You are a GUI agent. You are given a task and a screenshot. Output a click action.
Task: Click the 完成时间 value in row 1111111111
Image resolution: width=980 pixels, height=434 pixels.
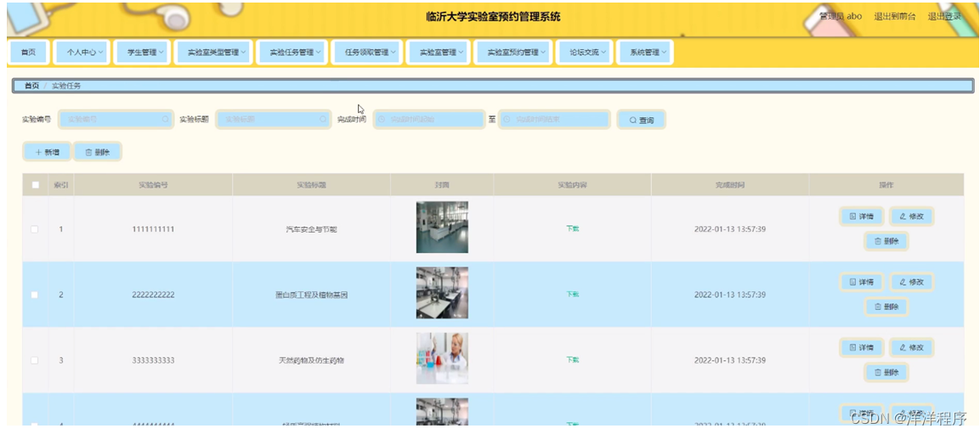click(730, 229)
